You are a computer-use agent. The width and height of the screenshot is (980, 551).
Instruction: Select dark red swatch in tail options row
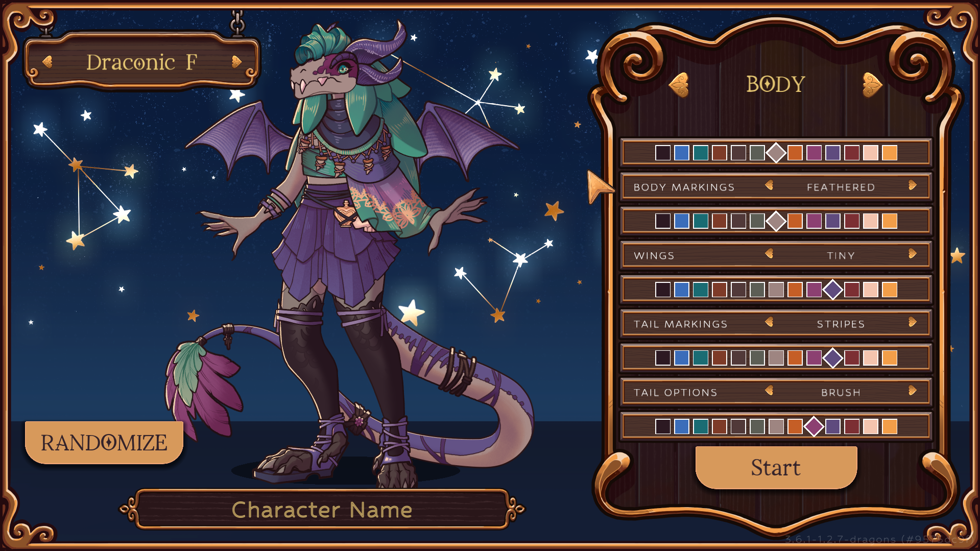[x=852, y=426]
